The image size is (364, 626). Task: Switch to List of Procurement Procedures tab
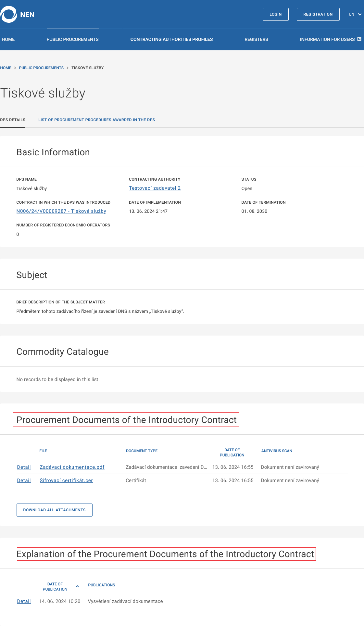tap(96, 120)
